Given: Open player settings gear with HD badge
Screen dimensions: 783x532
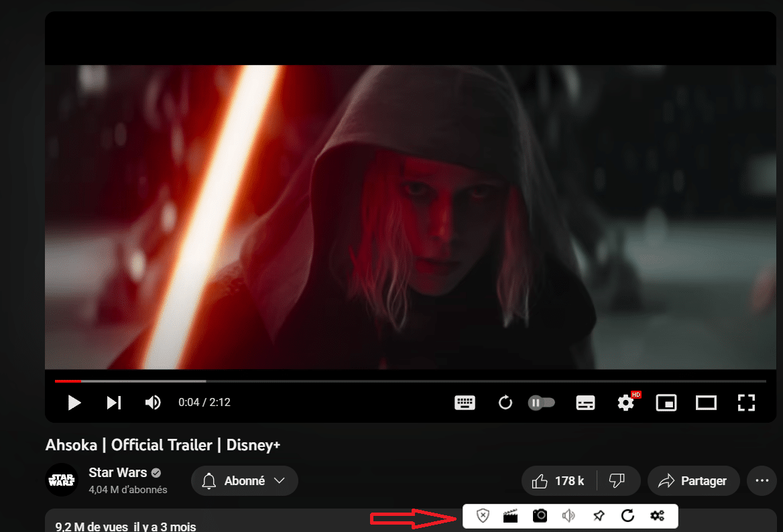Looking at the screenshot, I should (x=626, y=402).
